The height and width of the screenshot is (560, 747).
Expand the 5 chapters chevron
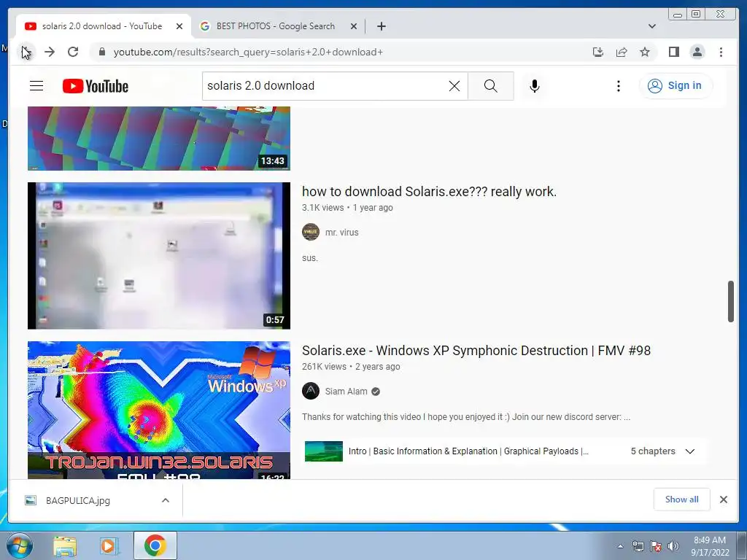pyautogui.click(x=690, y=451)
